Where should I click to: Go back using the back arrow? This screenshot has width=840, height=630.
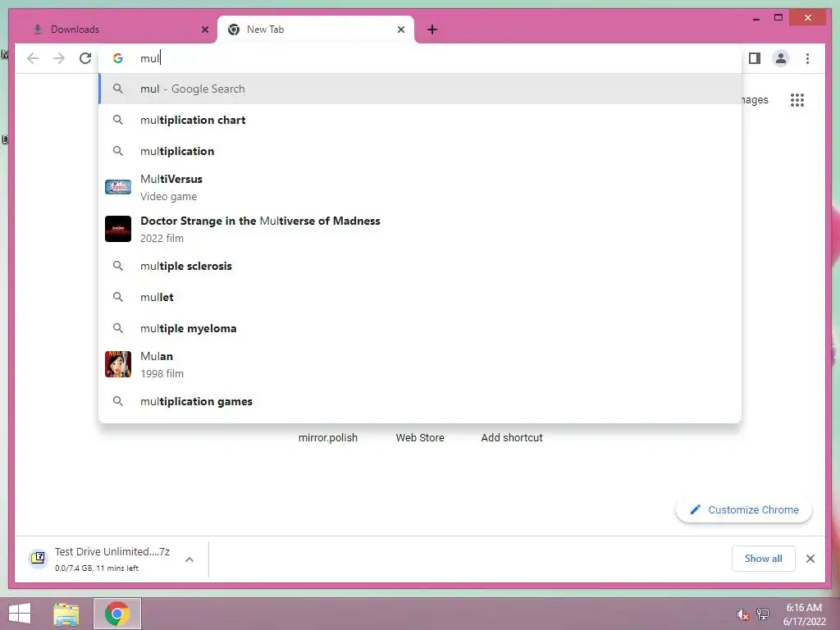(33, 58)
